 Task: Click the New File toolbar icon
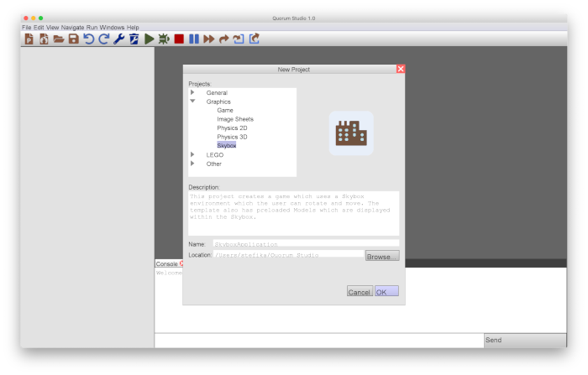coord(44,39)
